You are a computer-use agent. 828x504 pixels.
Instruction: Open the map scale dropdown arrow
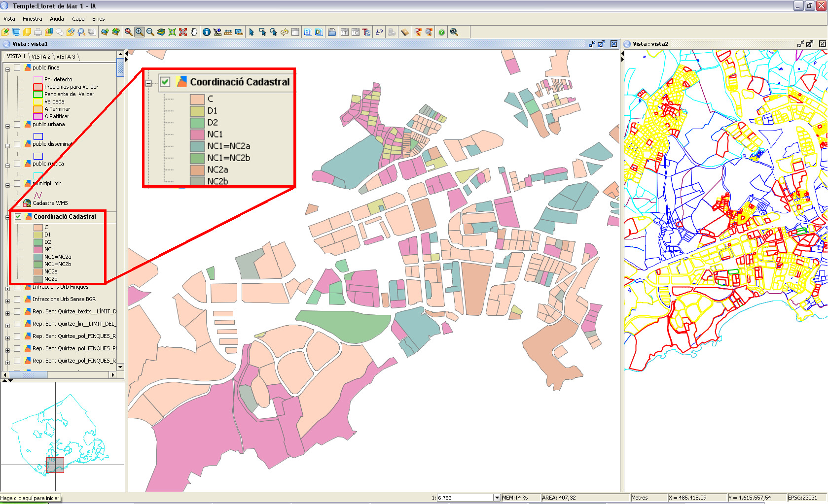pyautogui.click(x=497, y=498)
